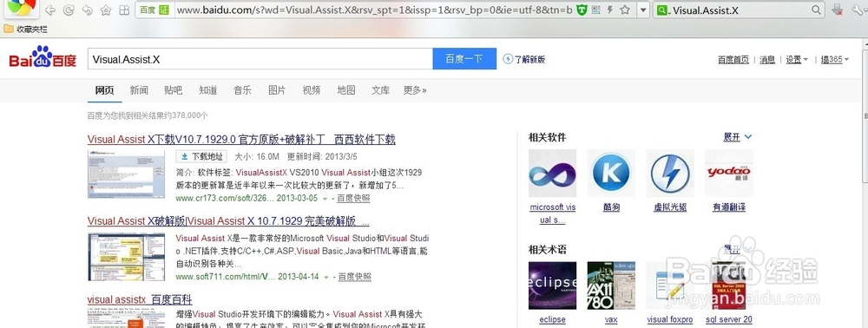The width and height of the screenshot is (868, 328).
Task: Switch to the 图片 tab
Action: [x=277, y=90]
